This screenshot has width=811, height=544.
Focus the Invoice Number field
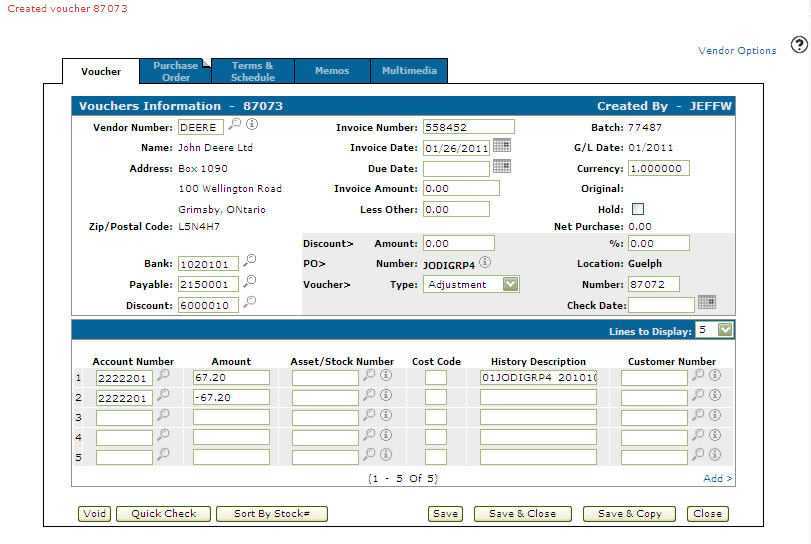click(469, 127)
